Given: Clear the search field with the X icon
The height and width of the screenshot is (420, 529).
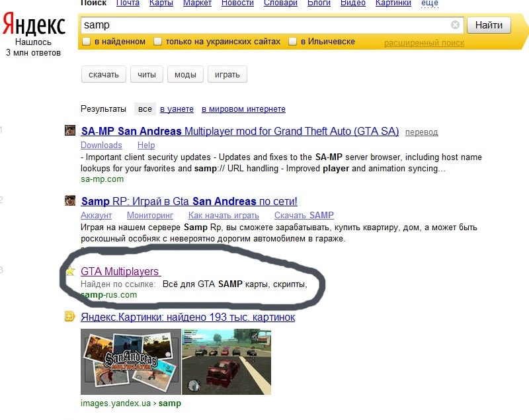Looking at the screenshot, I should coord(455,24).
